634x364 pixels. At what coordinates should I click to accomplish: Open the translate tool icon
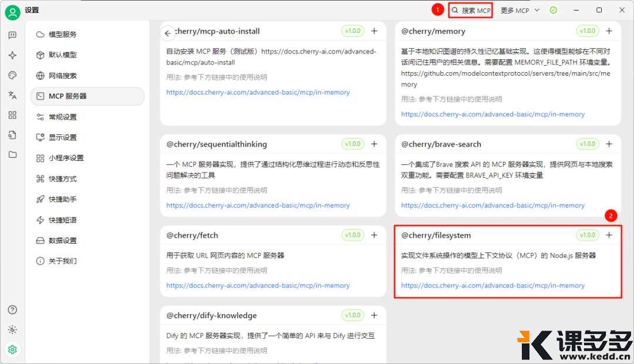coord(12,95)
